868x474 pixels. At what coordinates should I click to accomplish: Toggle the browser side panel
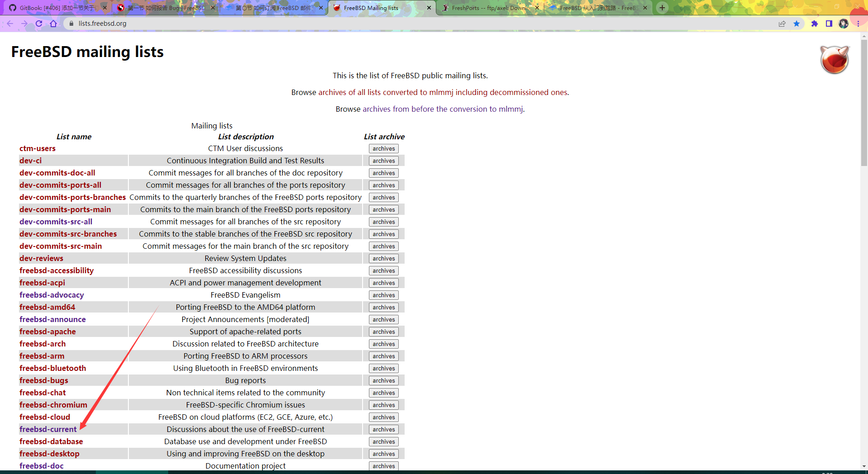829,24
